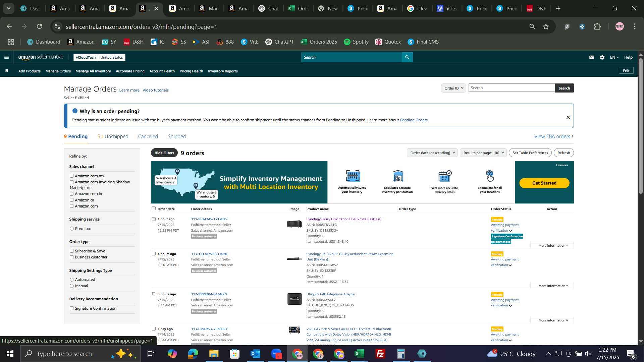
Task: Open the Order ID search type dropdown
Action: coord(453,88)
